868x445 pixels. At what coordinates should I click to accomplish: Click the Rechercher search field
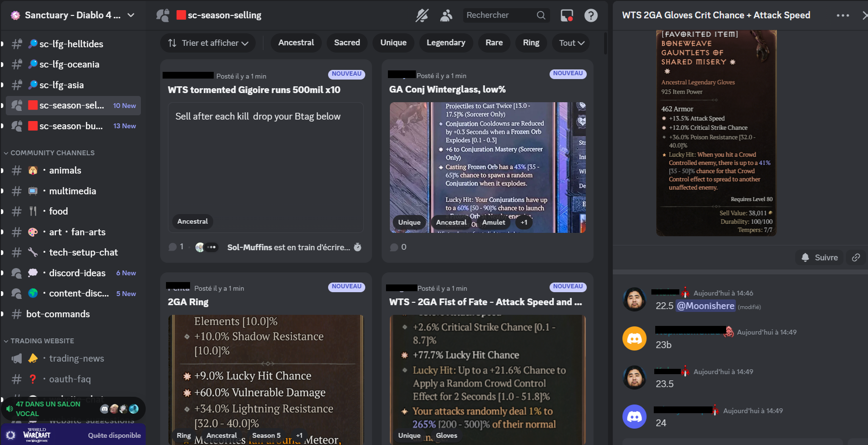pos(505,15)
